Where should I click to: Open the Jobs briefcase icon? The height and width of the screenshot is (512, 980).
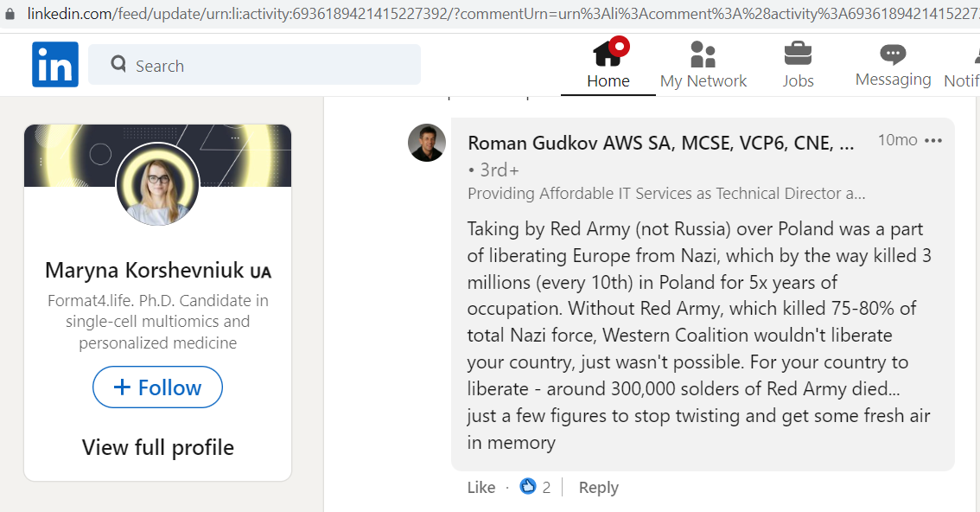tap(798, 53)
